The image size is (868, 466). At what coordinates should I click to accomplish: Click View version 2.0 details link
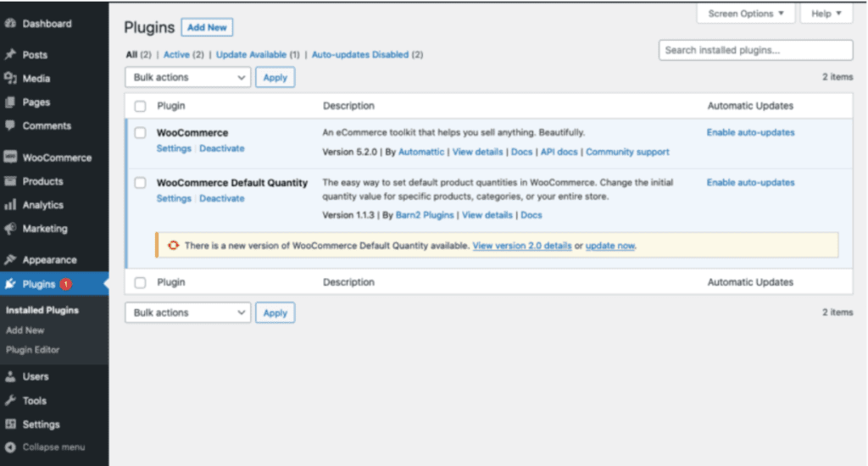(x=522, y=246)
